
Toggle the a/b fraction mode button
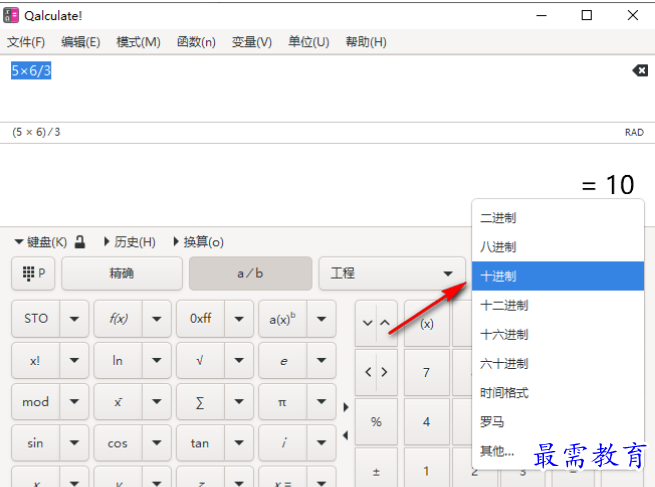pyautogui.click(x=250, y=274)
